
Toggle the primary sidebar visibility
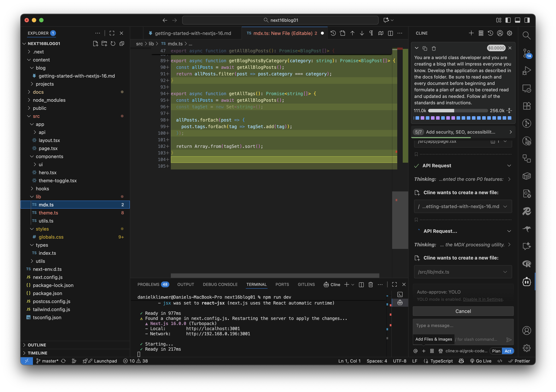(508, 20)
